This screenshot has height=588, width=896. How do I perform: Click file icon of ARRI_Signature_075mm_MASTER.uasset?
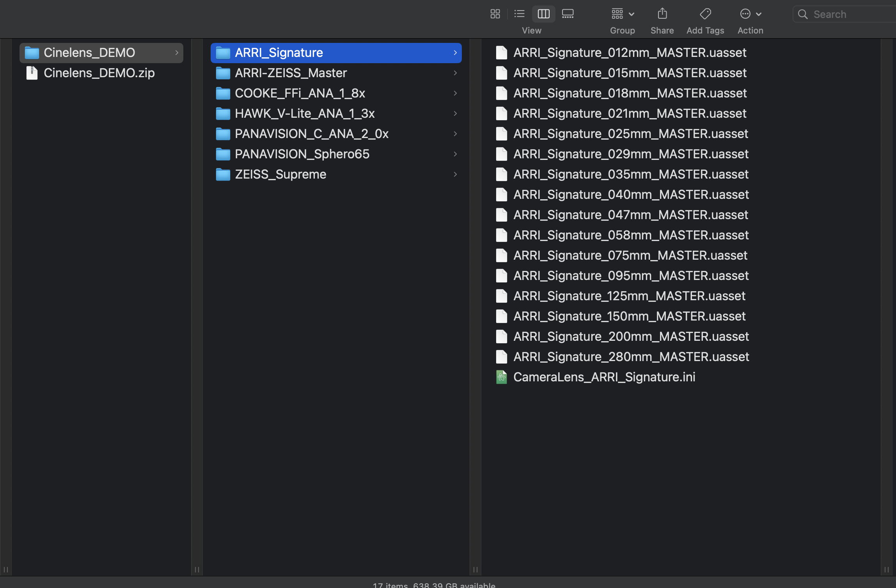tap(502, 255)
